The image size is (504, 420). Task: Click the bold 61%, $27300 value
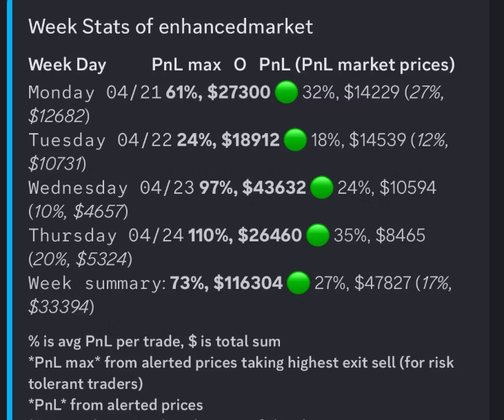click(219, 92)
